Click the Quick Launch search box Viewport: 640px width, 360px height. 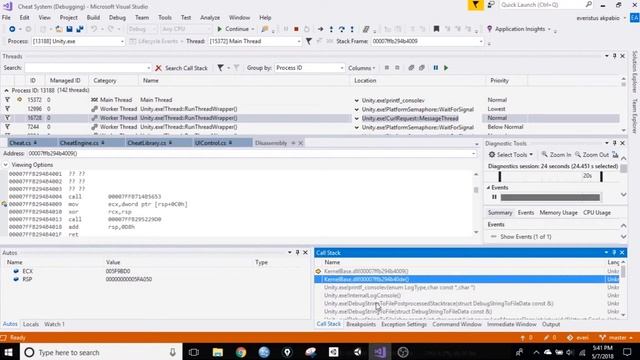point(546,5)
